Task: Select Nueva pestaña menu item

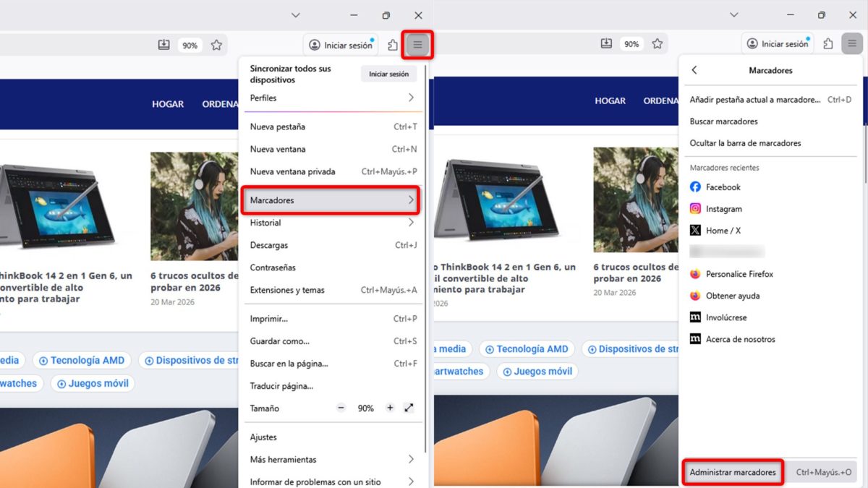Action: (x=333, y=127)
